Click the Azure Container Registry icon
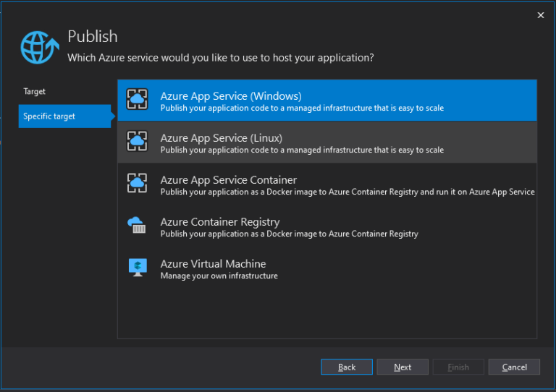 (137, 225)
